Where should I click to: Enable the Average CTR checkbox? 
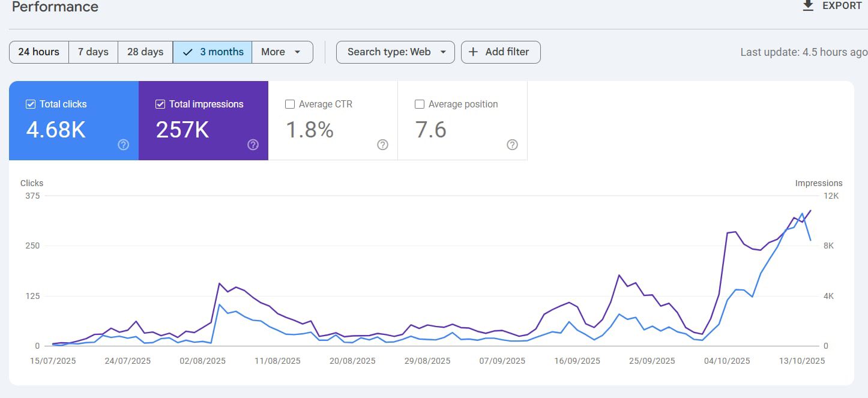point(290,104)
